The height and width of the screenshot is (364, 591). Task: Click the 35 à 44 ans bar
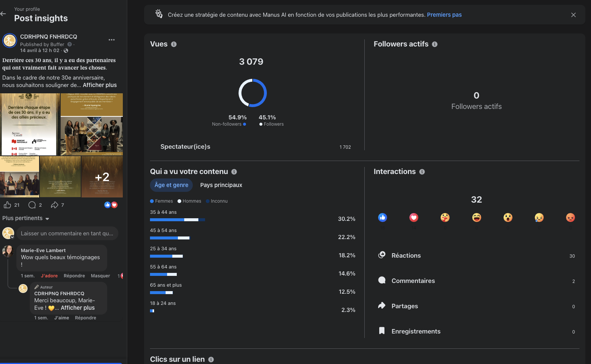(x=178, y=220)
